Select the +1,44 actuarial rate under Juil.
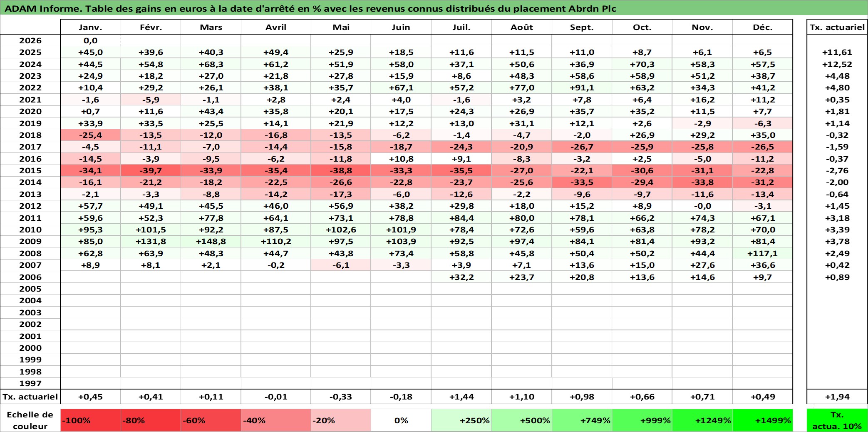Screen dimensions: 868x432 pos(461,397)
